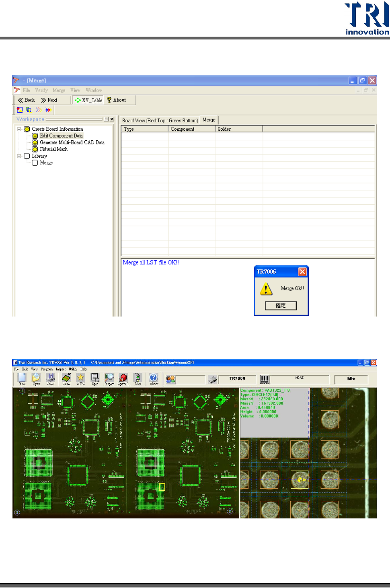The height and width of the screenshot is (588, 390).
Task: Open Inspect menu in TR7006 window
Action: 61,369
